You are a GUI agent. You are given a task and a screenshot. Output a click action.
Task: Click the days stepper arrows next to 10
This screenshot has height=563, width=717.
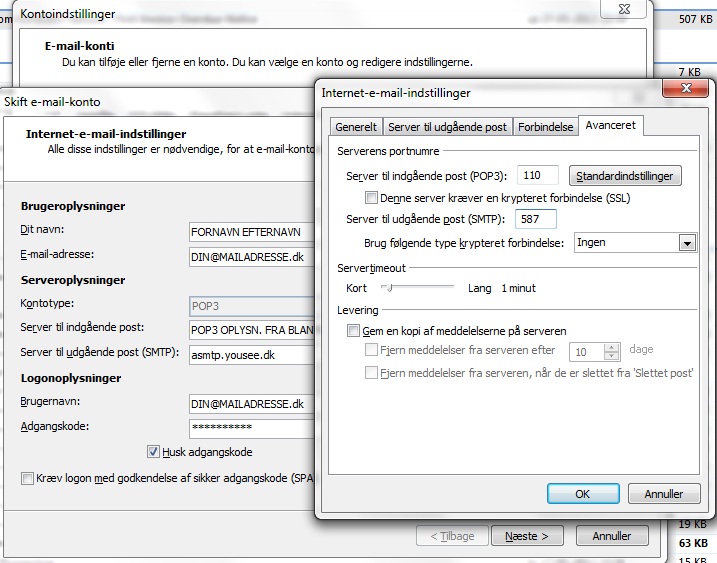[610, 351]
